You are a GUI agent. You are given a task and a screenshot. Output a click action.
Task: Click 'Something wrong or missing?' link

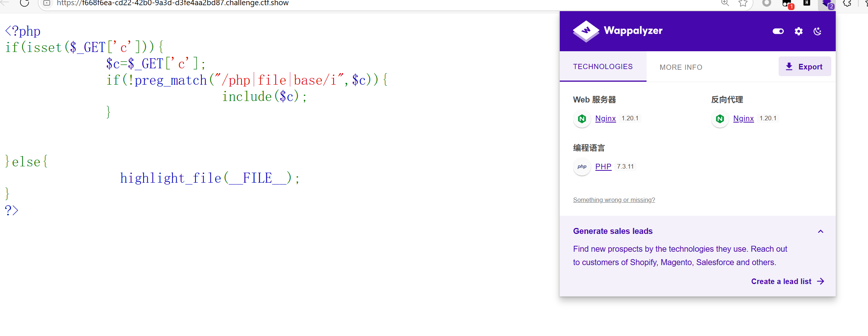tap(614, 200)
